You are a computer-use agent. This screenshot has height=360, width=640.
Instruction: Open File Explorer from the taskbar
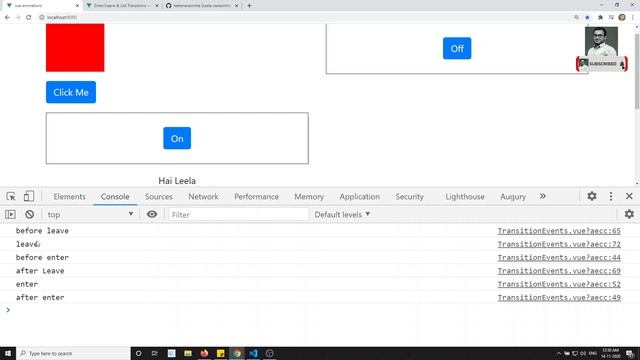[188, 353]
